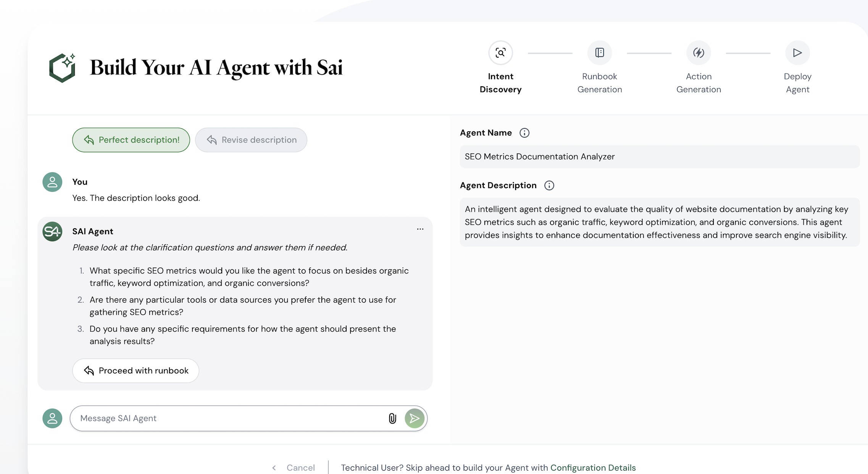
Task: Cancel the agent creation
Action: 301,468
